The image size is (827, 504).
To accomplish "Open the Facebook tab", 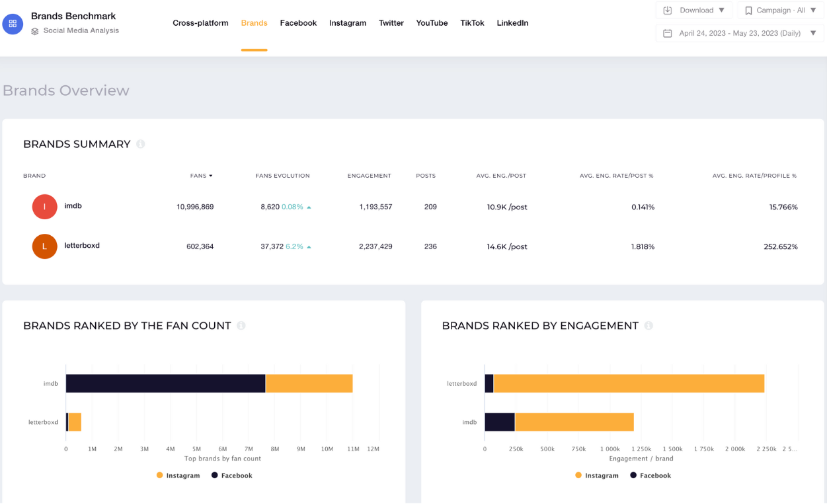I will coord(298,23).
